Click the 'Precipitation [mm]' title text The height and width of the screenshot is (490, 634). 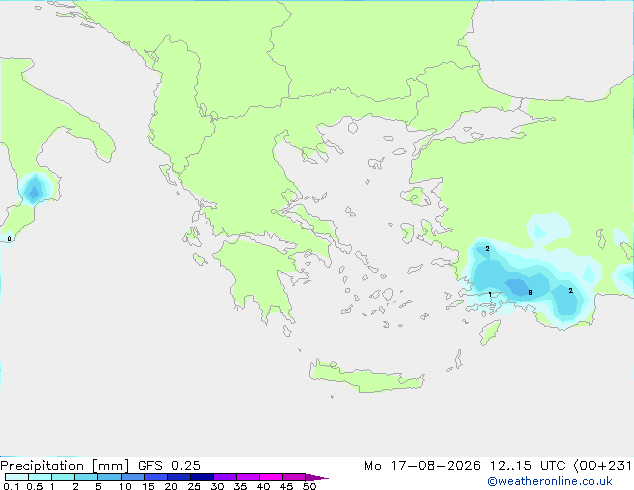(65, 466)
